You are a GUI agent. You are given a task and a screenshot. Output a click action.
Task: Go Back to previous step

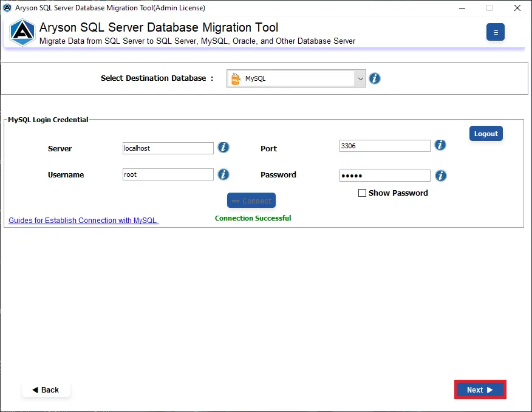(46, 390)
